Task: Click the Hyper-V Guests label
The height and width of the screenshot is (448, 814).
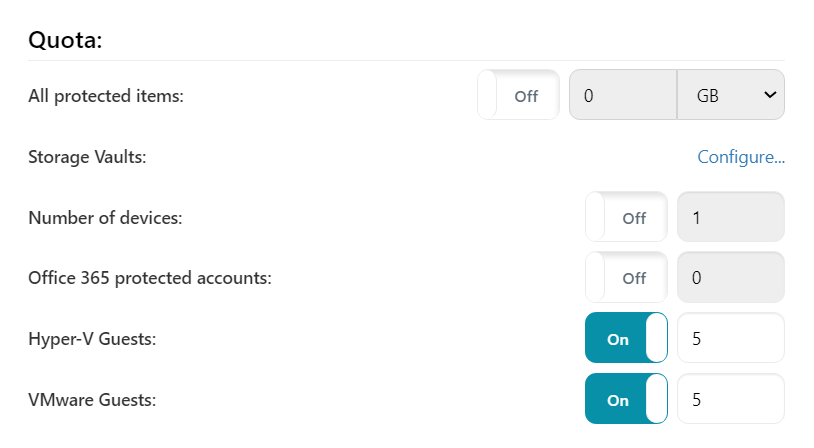Action: pyautogui.click(x=92, y=339)
